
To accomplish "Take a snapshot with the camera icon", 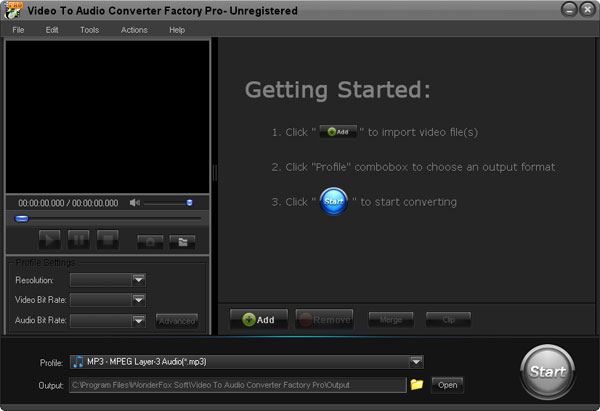I will pyautogui.click(x=150, y=240).
